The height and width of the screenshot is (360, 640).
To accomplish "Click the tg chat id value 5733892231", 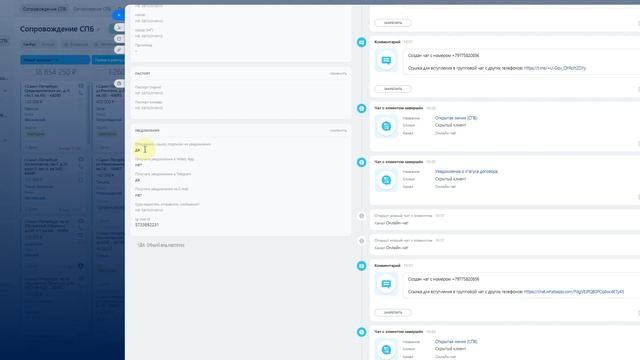I will [x=147, y=225].
